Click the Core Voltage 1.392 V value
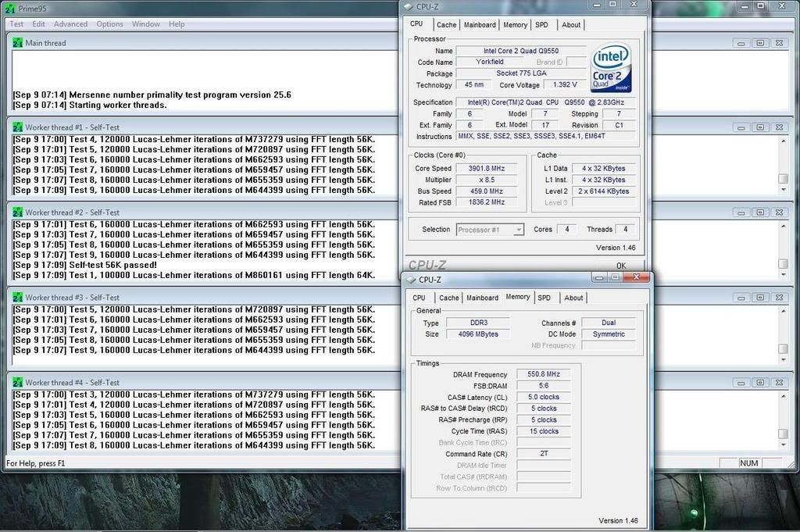800x532 pixels. click(x=565, y=84)
